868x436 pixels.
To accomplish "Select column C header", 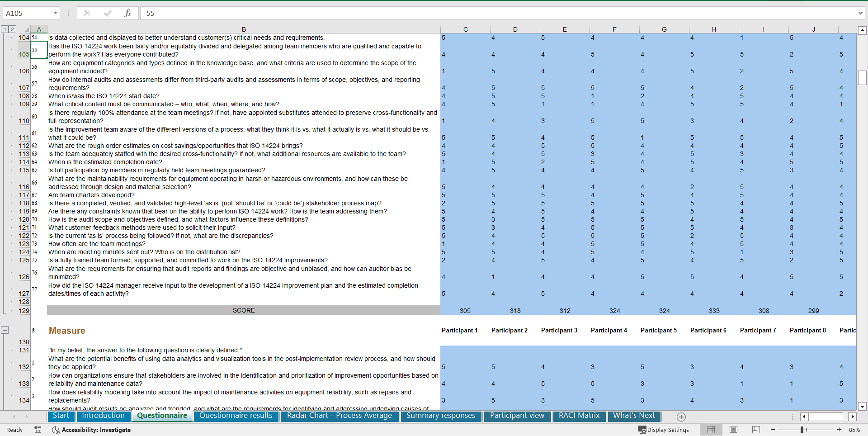I will coord(465,29).
